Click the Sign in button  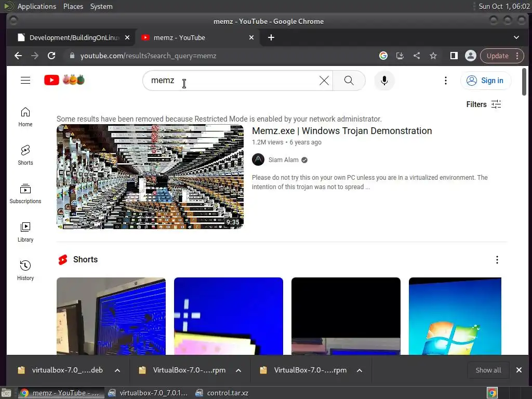point(486,81)
